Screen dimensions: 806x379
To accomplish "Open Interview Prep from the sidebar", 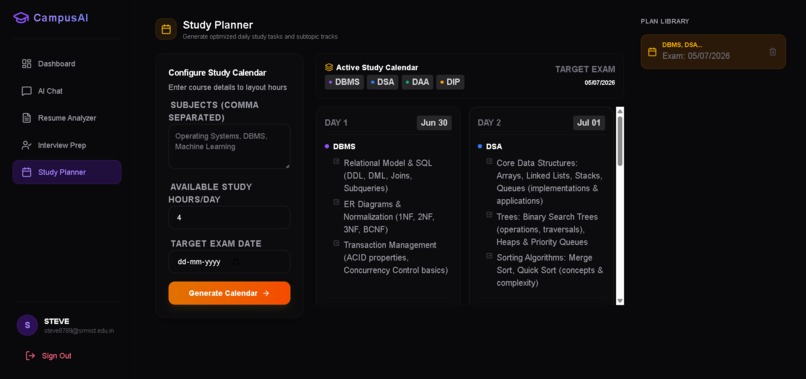I will pos(67,146).
